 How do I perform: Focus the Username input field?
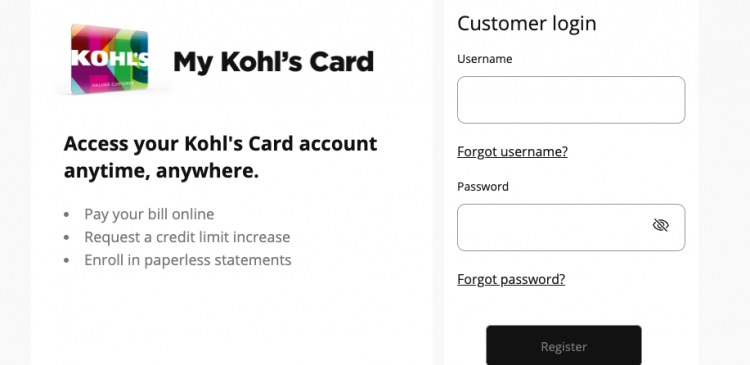tap(571, 100)
